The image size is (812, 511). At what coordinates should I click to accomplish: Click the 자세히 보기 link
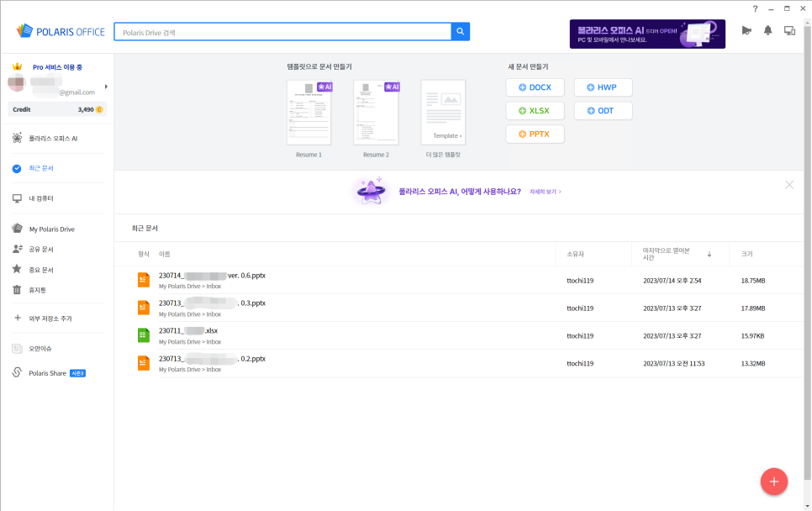point(545,192)
